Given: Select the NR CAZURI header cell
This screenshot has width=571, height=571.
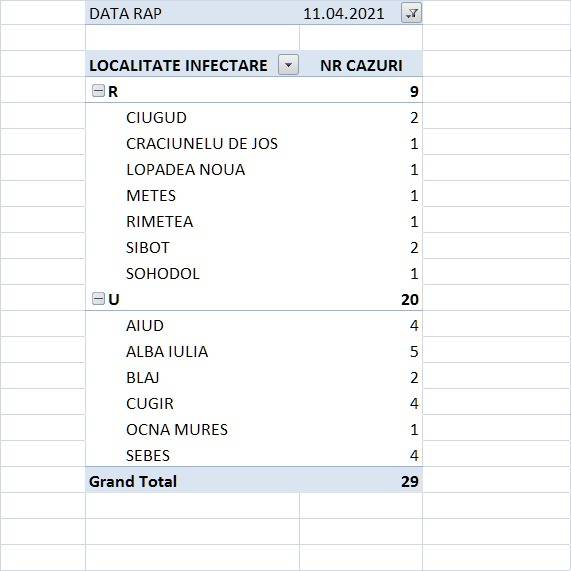Looking at the screenshot, I should (x=361, y=66).
